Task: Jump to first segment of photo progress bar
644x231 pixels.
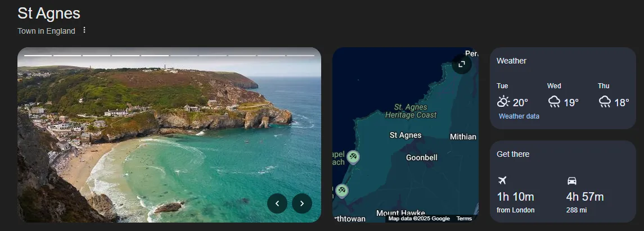Action: coord(38,55)
